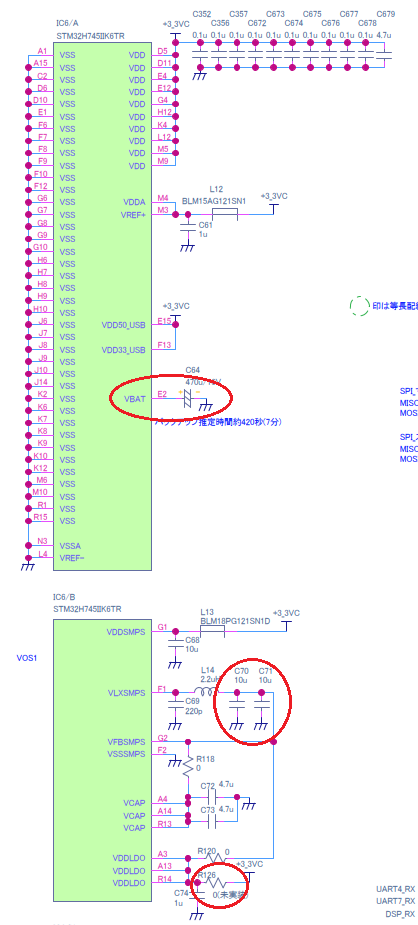
Task: Click pin number E15
Action: 164,321
